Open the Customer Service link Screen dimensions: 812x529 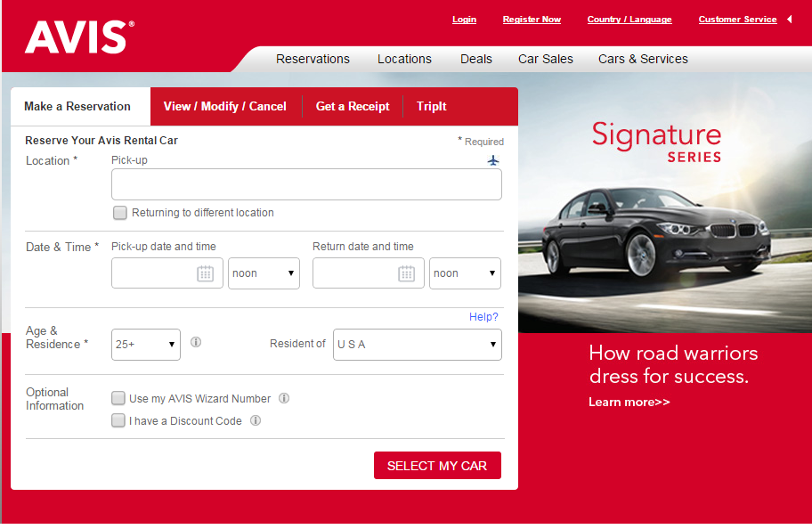point(737,20)
